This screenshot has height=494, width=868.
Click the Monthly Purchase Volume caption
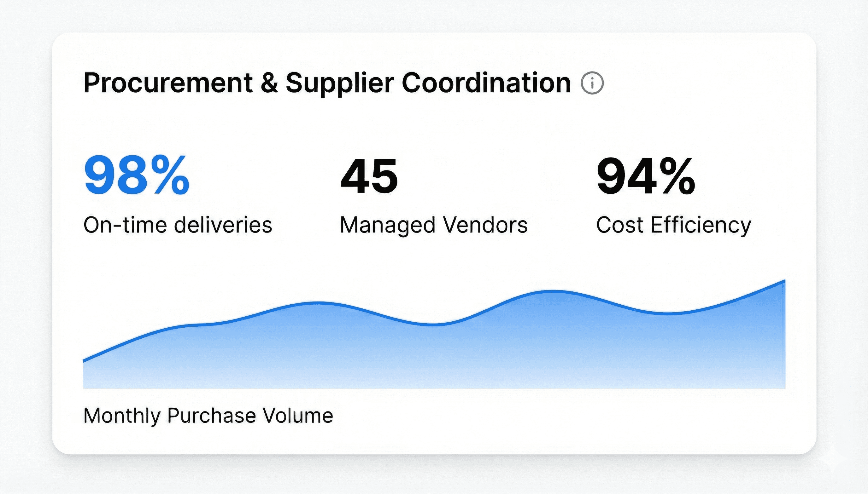[x=208, y=415]
